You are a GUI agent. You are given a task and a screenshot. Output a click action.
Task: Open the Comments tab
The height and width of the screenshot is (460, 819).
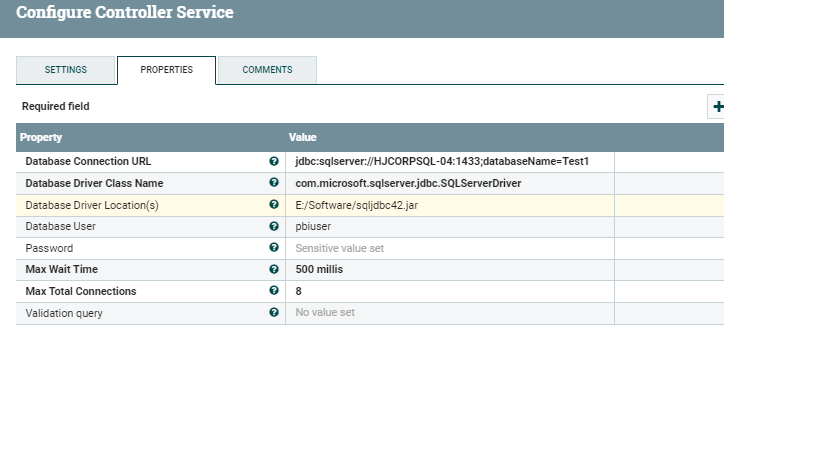267,70
